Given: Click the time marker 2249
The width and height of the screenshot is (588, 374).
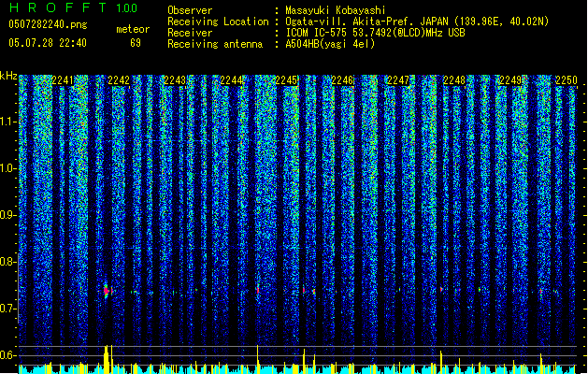Looking at the screenshot, I should pyautogui.click(x=510, y=80).
